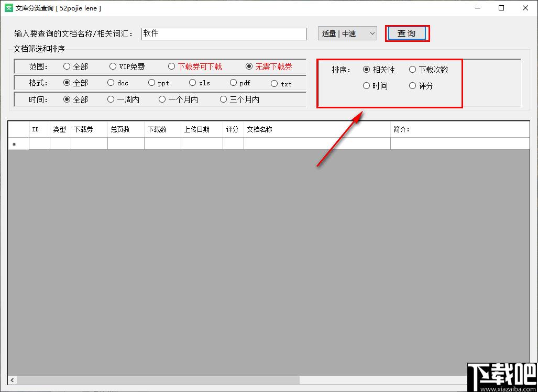Maximize the 文库分类查询 window
The image size is (538, 392).
coord(501,8)
